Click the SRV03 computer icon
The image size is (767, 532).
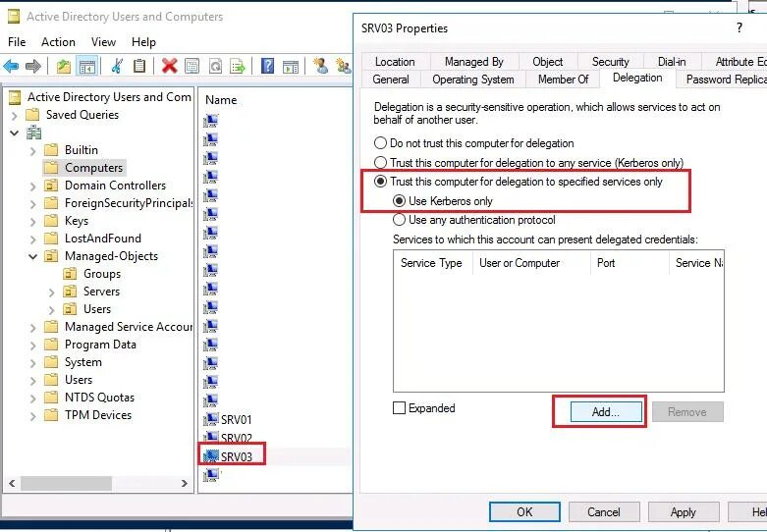point(211,455)
